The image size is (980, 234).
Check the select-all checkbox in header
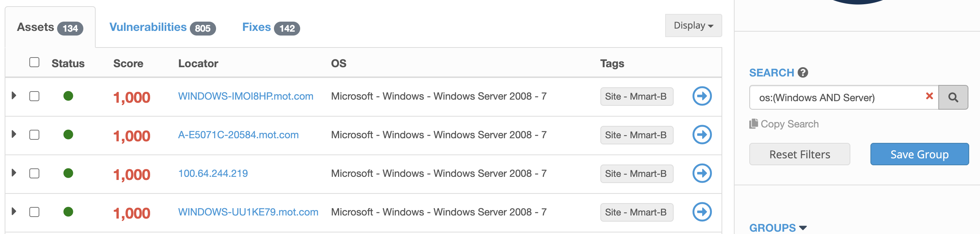[34, 62]
